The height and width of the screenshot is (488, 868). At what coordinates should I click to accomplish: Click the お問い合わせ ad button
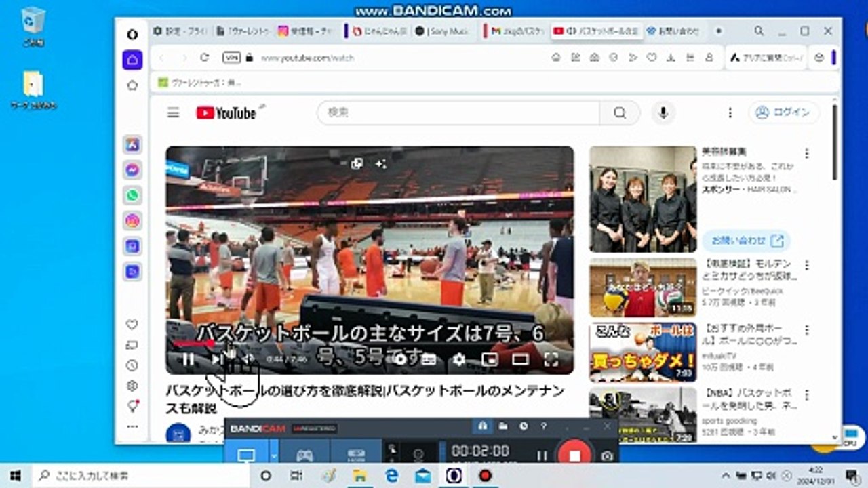[x=746, y=241]
